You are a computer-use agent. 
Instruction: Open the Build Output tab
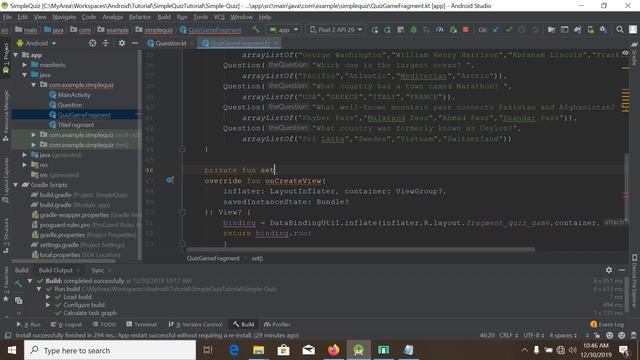[x=56, y=270]
